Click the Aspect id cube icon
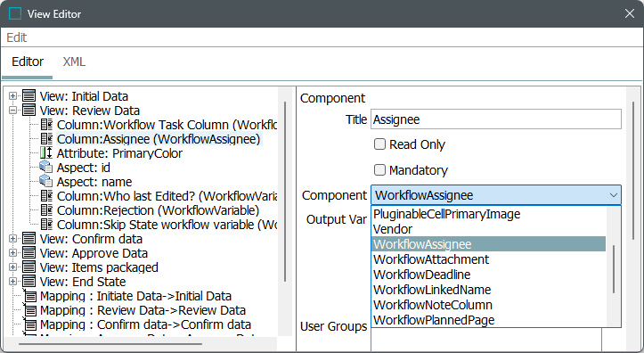The image size is (644, 353). coord(46,168)
